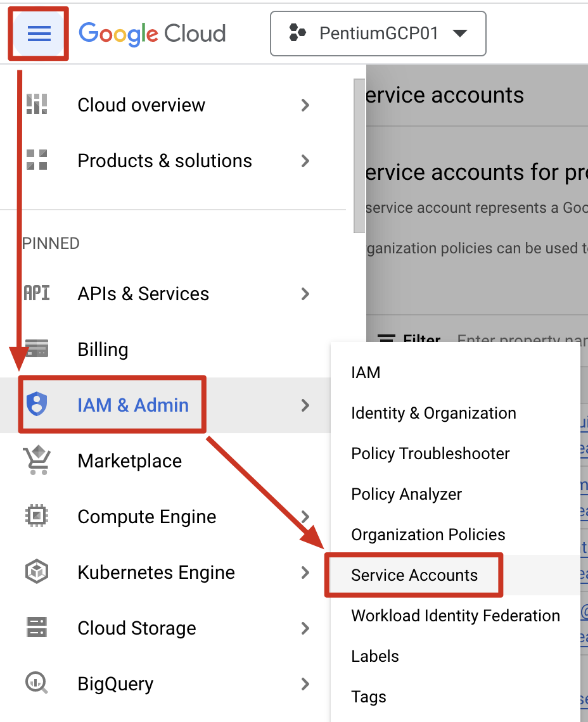Expand the Cloud overview submenu chevron
The width and height of the screenshot is (588, 722).
305,105
